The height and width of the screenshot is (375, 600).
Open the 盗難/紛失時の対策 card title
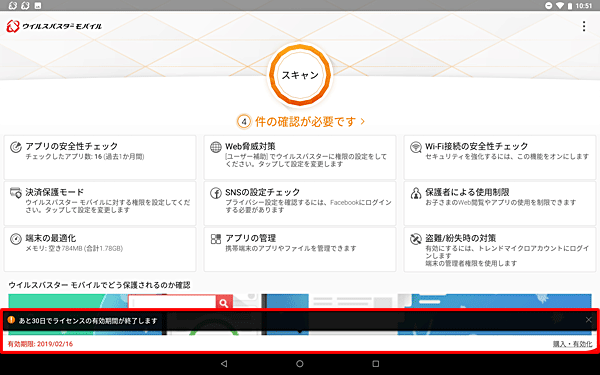pos(461,238)
